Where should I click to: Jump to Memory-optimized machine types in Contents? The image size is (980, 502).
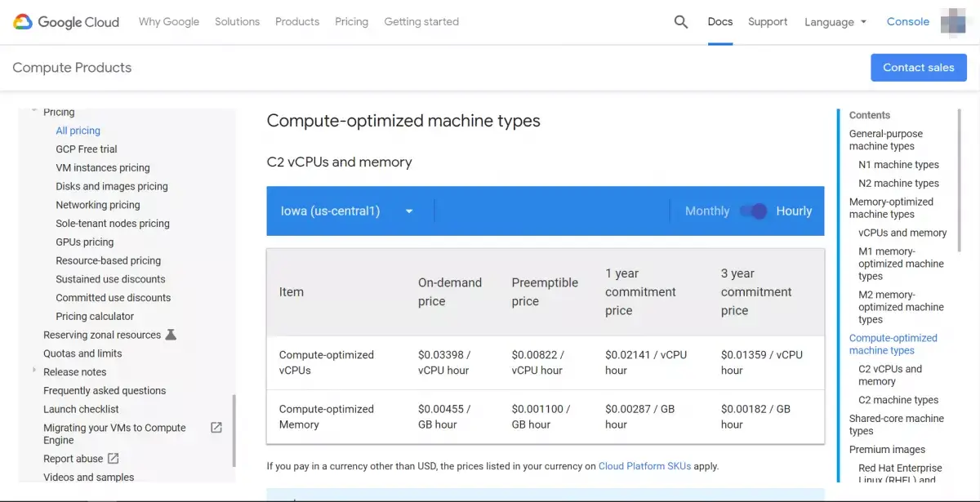pos(891,208)
